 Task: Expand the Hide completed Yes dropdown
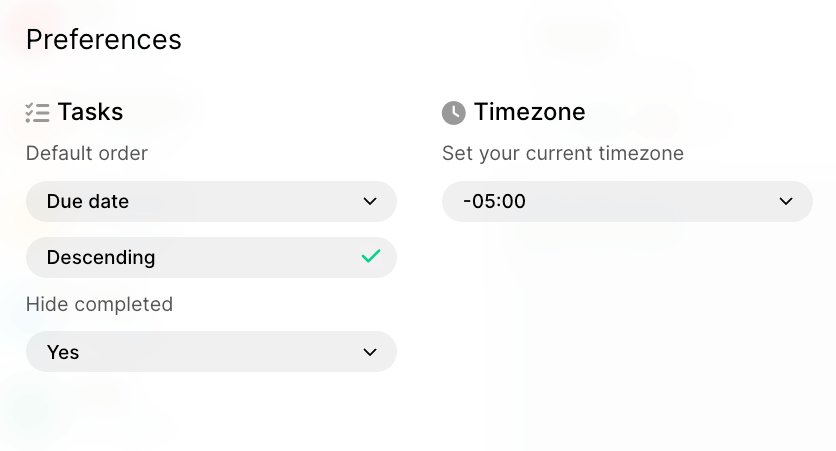pyautogui.click(x=211, y=352)
